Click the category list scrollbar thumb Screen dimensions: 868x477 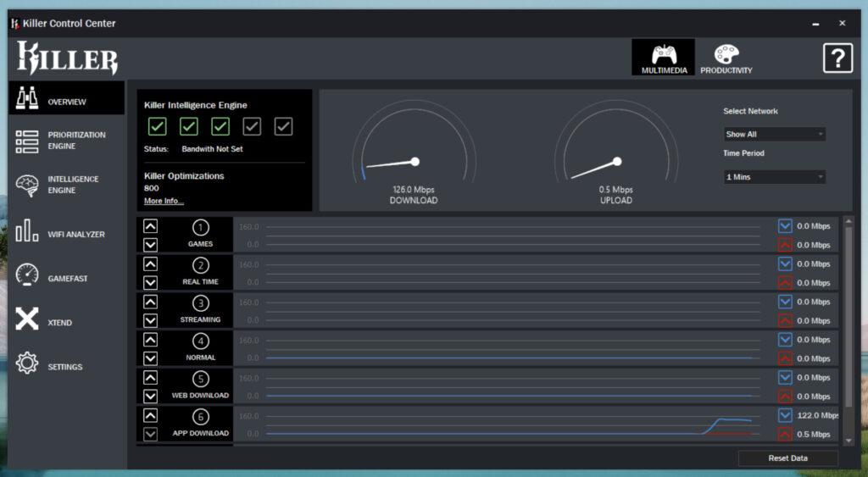click(x=849, y=316)
